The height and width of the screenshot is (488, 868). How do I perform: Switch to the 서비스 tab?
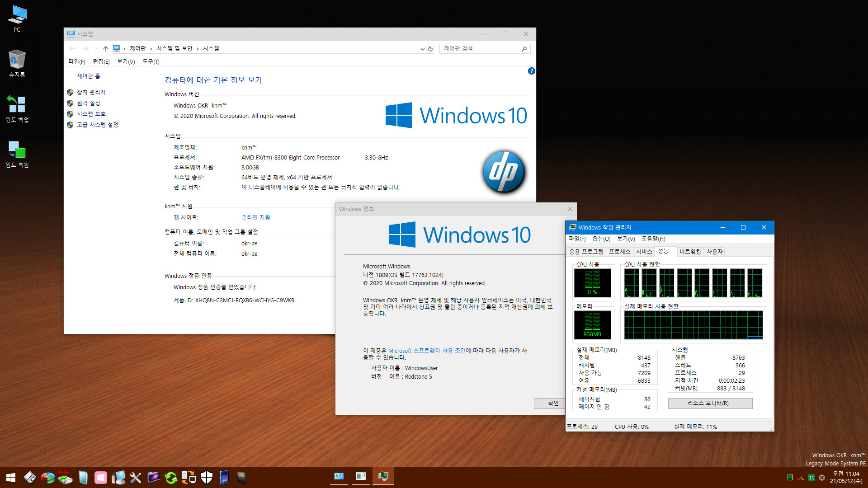(x=644, y=252)
